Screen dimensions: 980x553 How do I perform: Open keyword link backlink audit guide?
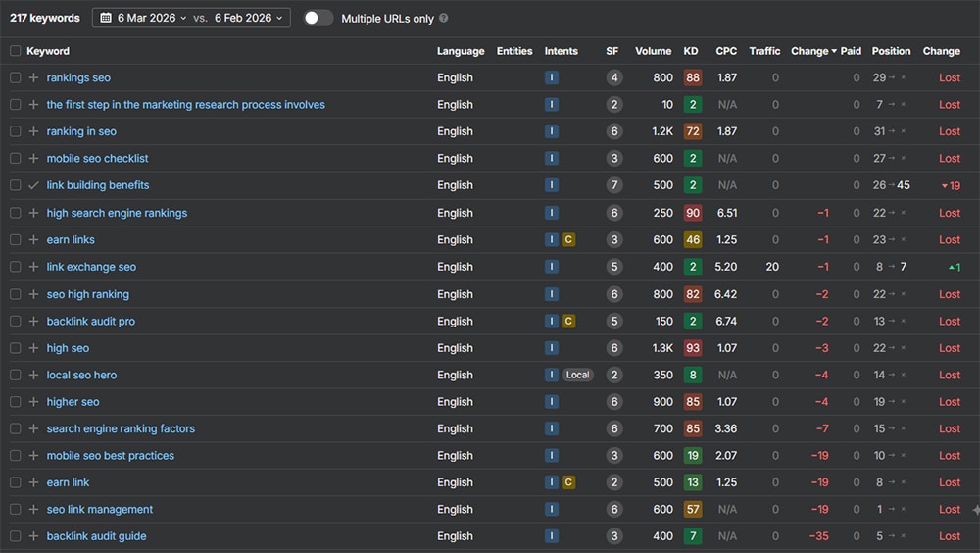tap(96, 536)
